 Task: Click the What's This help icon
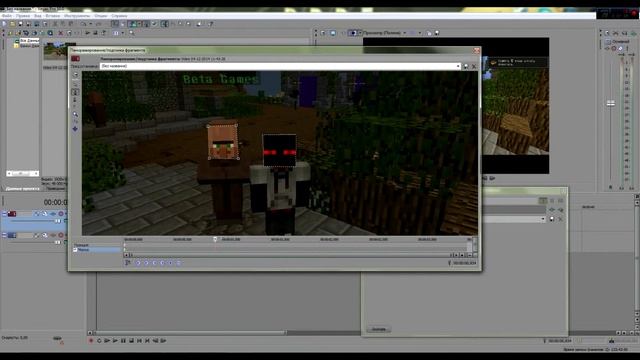211,24
